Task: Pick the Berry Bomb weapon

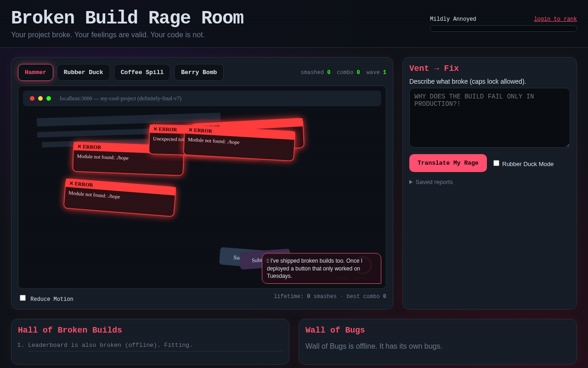Action: pos(199,72)
